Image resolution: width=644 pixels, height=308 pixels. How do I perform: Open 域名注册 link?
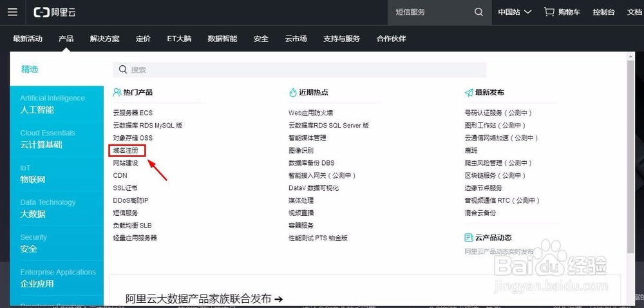(x=126, y=150)
